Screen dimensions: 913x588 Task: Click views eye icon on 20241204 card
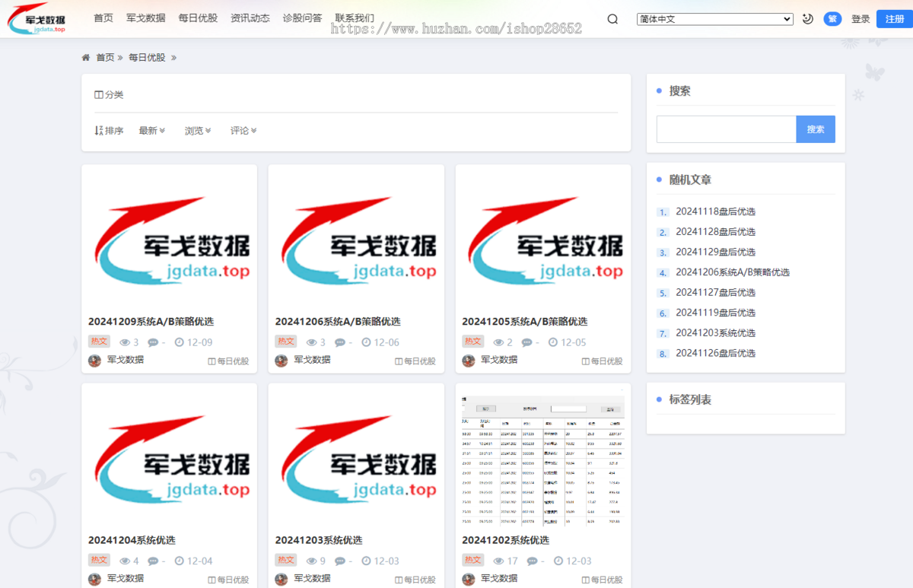(123, 561)
